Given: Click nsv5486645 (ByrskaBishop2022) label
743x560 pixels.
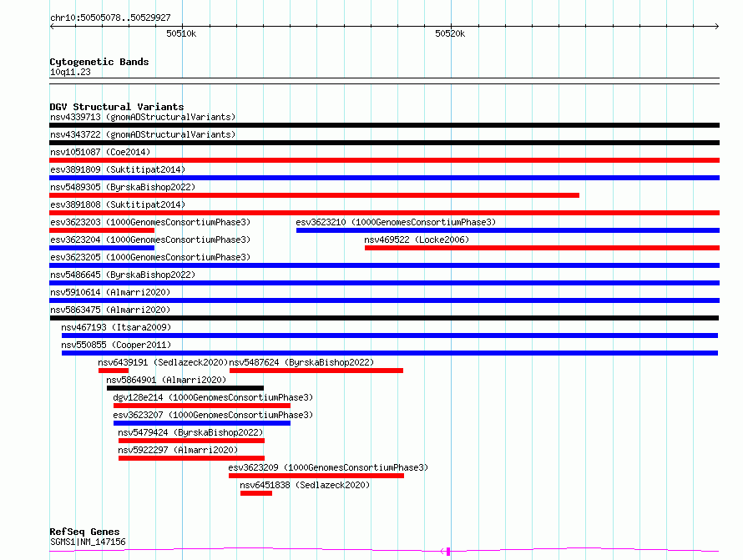Looking at the screenshot, I should 123,275.
